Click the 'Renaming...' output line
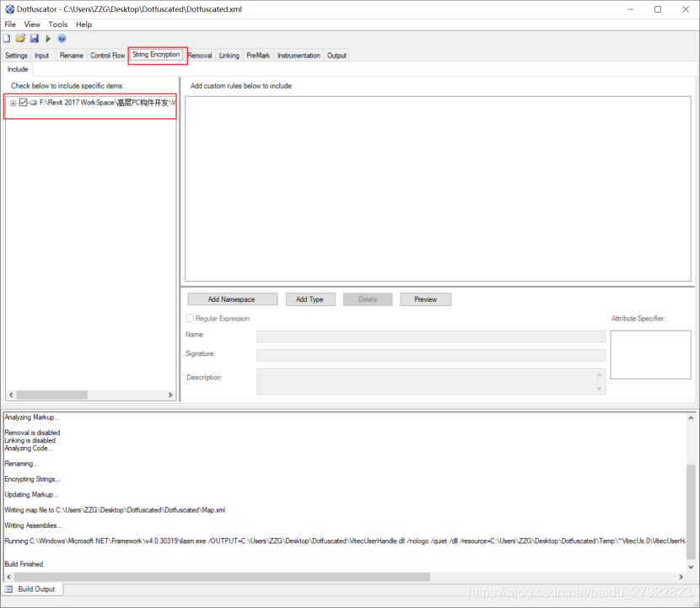Viewport: 700px width, 608px height. [x=21, y=464]
